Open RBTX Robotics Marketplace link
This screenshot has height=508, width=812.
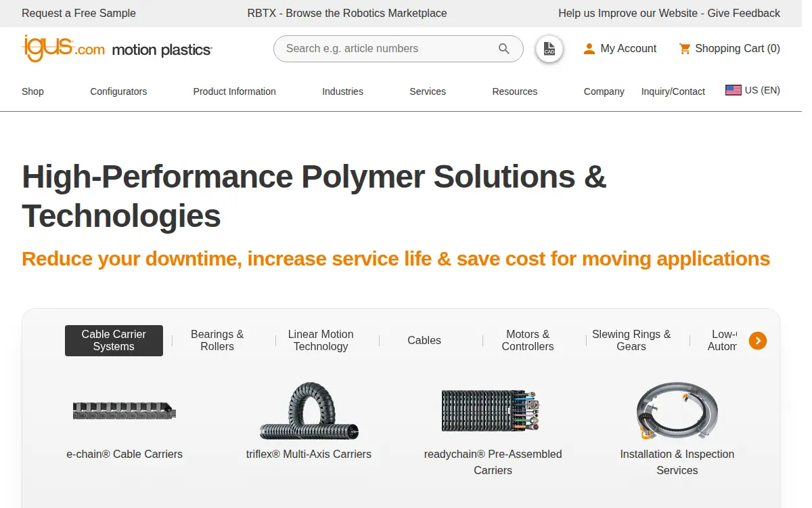tap(347, 13)
